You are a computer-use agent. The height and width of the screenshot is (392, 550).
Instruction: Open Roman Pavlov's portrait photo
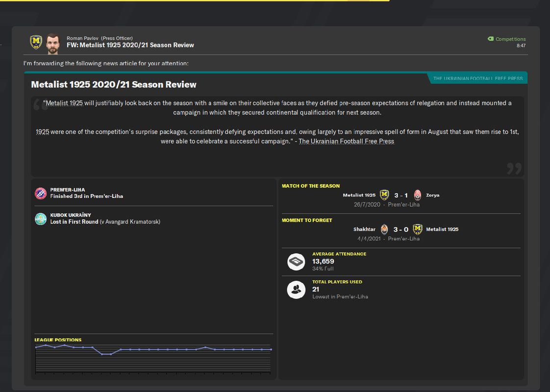click(x=53, y=44)
